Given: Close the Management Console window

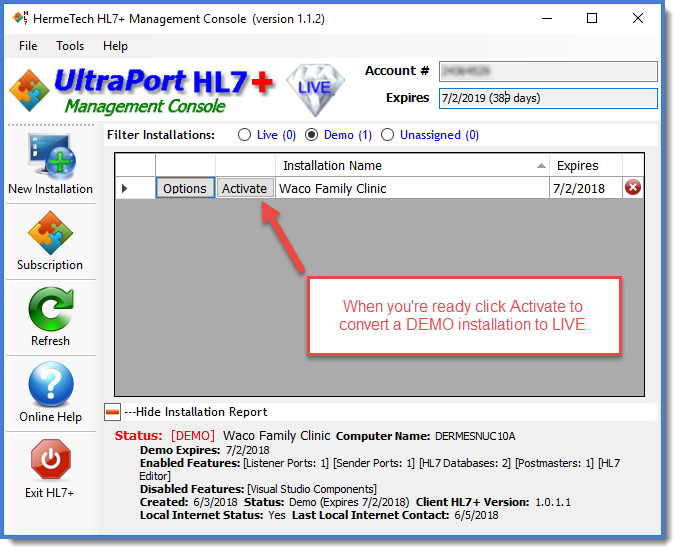Looking at the screenshot, I should tap(638, 18).
